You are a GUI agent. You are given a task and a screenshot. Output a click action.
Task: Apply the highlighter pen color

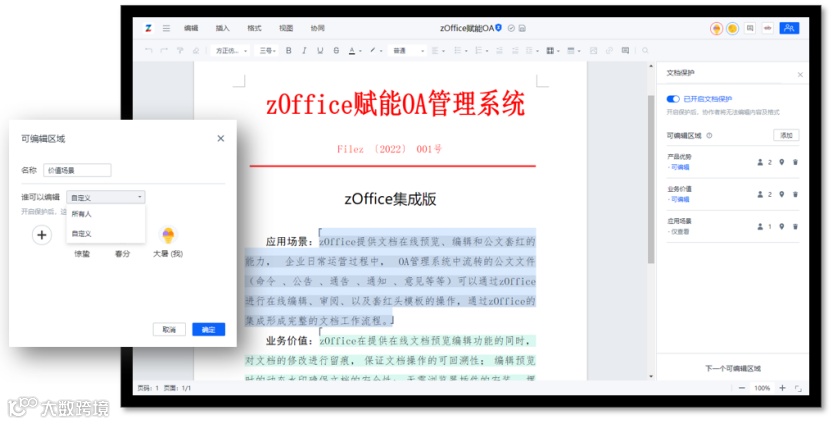click(x=373, y=50)
